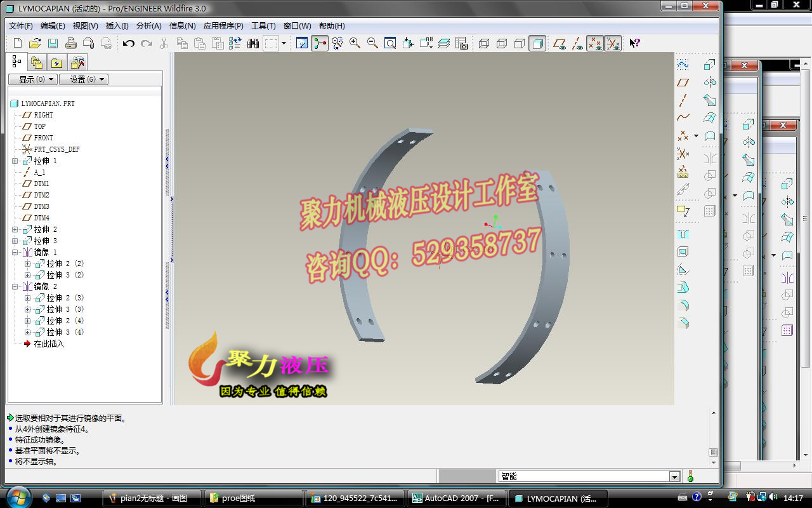This screenshot has height=508, width=812.
Task: Select the Sketch tool in the right toolbar
Action: (683, 63)
